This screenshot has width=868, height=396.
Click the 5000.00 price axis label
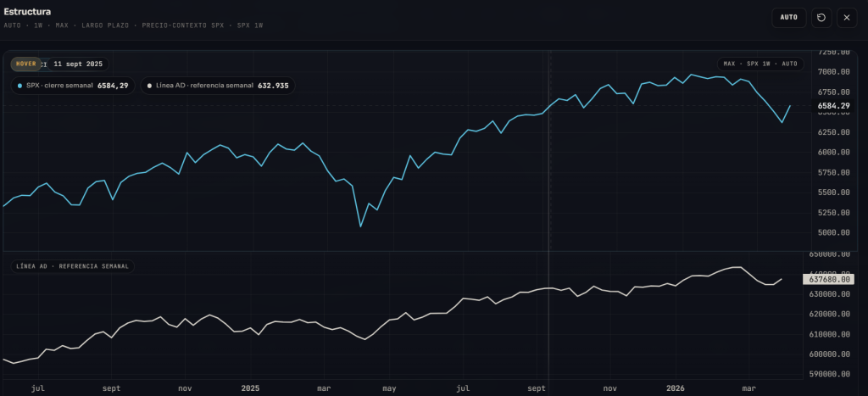click(832, 232)
